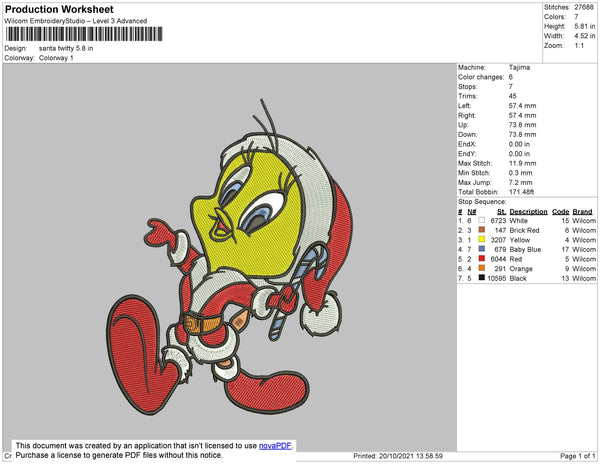Click the Total Bobbin value '171.48ft'
The width and height of the screenshot is (600, 464).
coord(521,192)
